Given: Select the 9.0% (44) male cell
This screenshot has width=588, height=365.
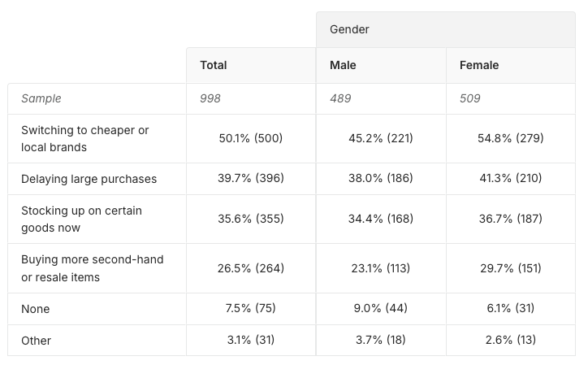Looking at the screenshot, I should tap(381, 309).
